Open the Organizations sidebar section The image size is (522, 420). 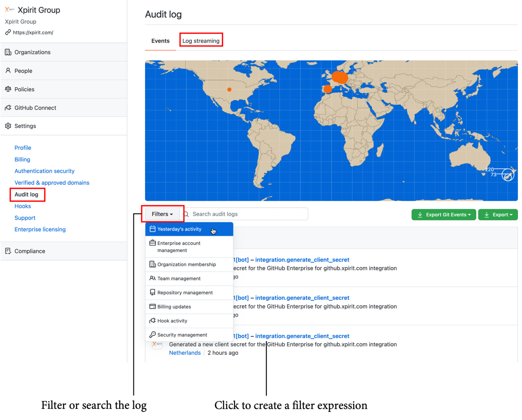pos(64,52)
